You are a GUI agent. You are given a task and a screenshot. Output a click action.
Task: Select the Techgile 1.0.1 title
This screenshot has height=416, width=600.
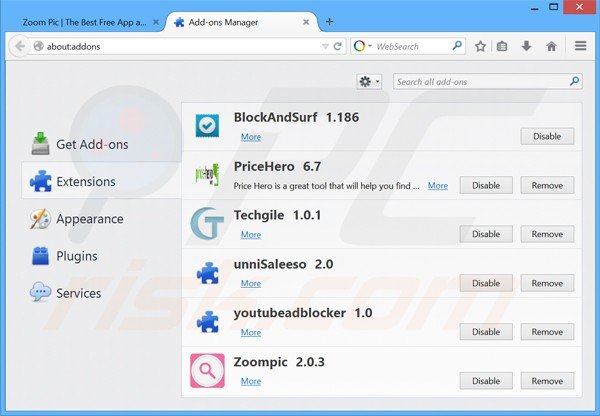coord(277,215)
